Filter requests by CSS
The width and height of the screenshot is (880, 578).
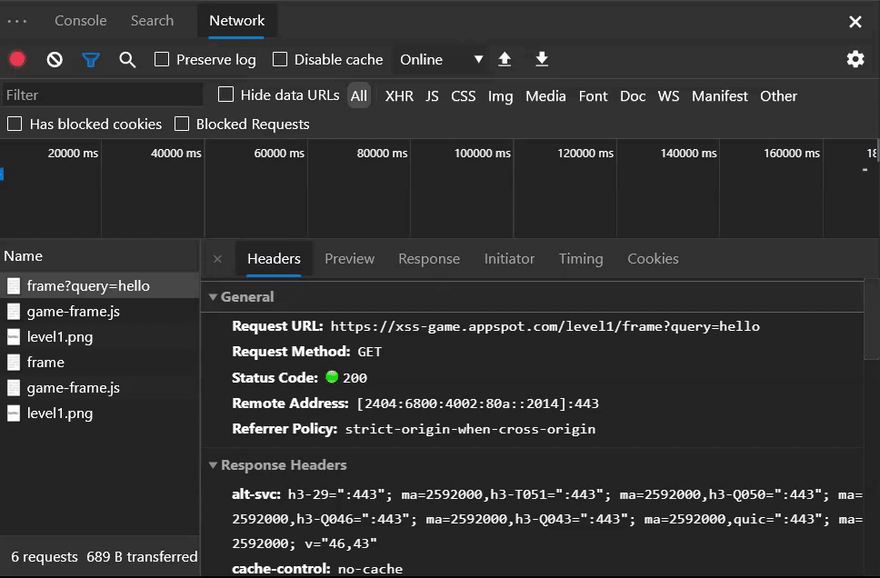coord(463,97)
